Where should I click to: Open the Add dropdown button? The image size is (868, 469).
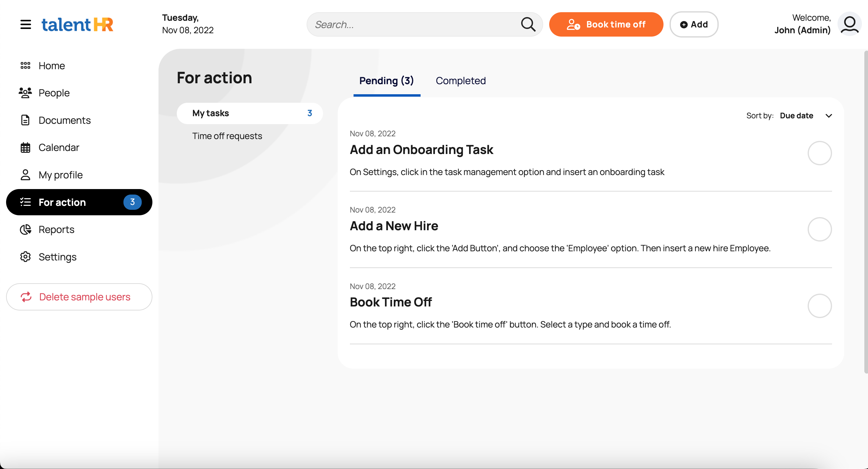694,24
